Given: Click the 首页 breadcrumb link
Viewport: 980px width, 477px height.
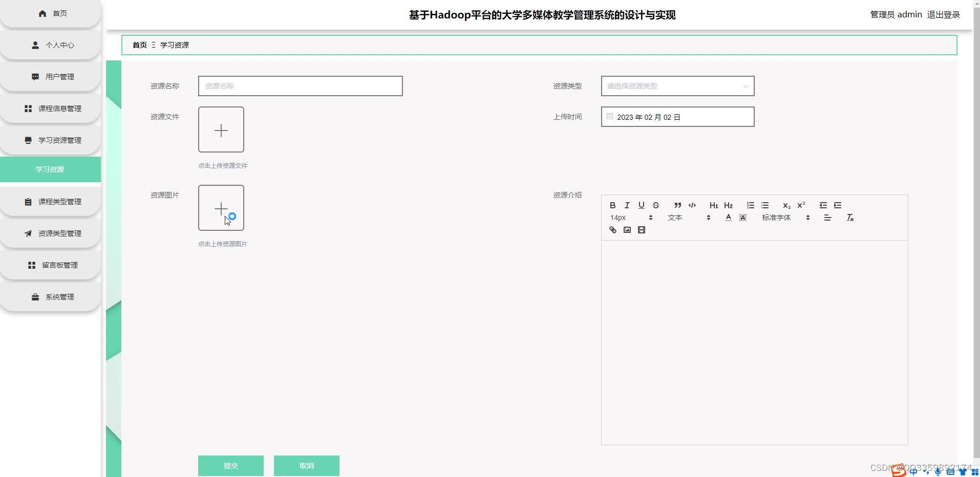Looking at the screenshot, I should (x=140, y=45).
